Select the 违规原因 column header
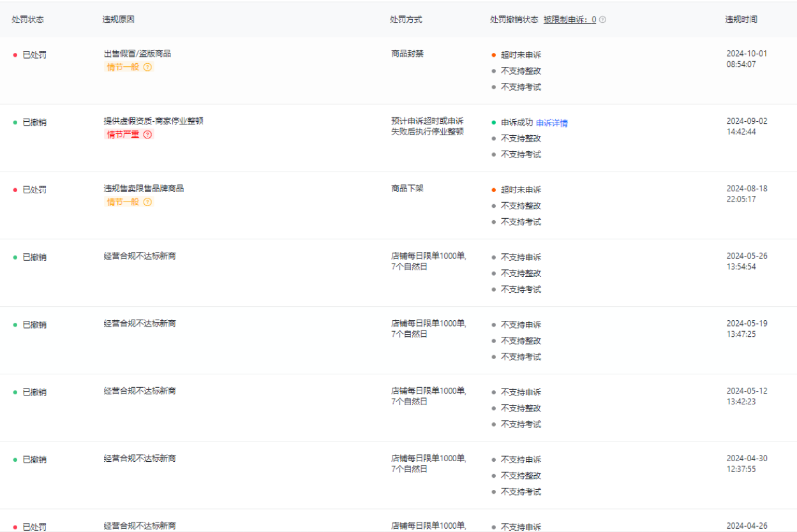This screenshot has width=797, height=532. (x=119, y=20)
